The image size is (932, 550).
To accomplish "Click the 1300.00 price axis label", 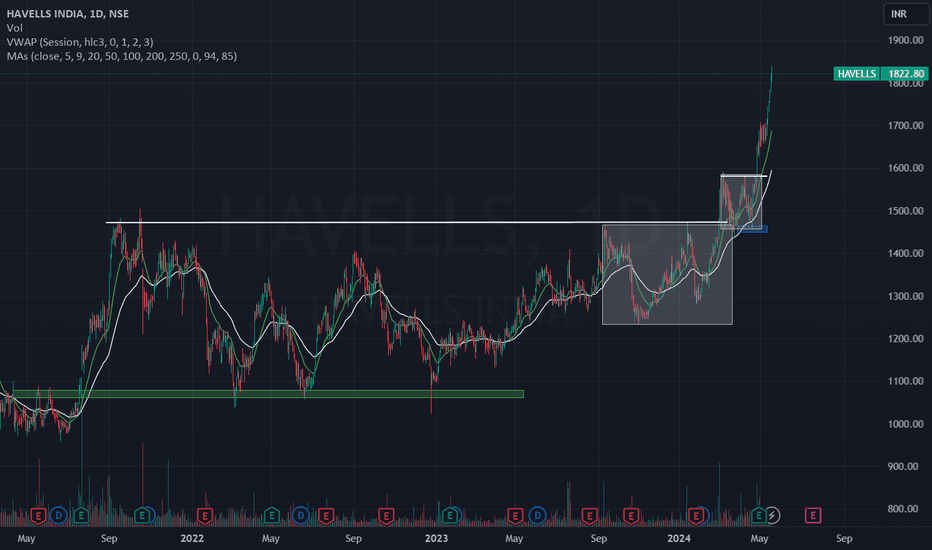I will pyautogui.click(x=906, y=296).
